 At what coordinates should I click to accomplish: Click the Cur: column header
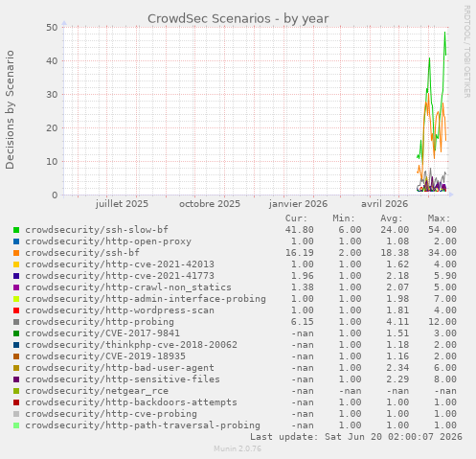296,218
